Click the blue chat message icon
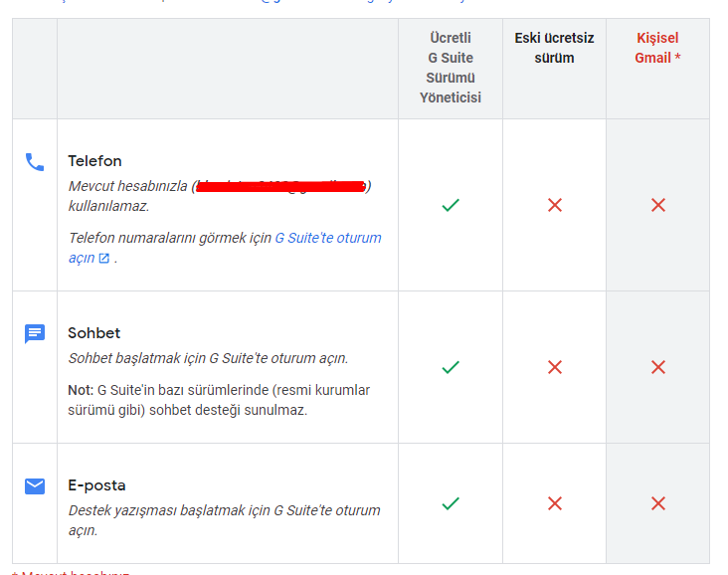The width and height of the screenshot is (728, 575). click(35, 333)
